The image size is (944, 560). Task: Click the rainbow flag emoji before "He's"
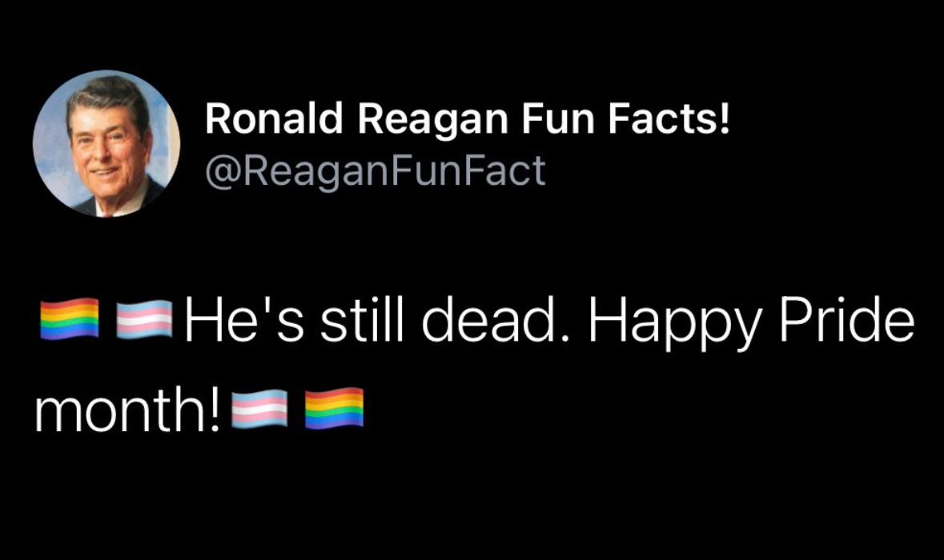69,321
